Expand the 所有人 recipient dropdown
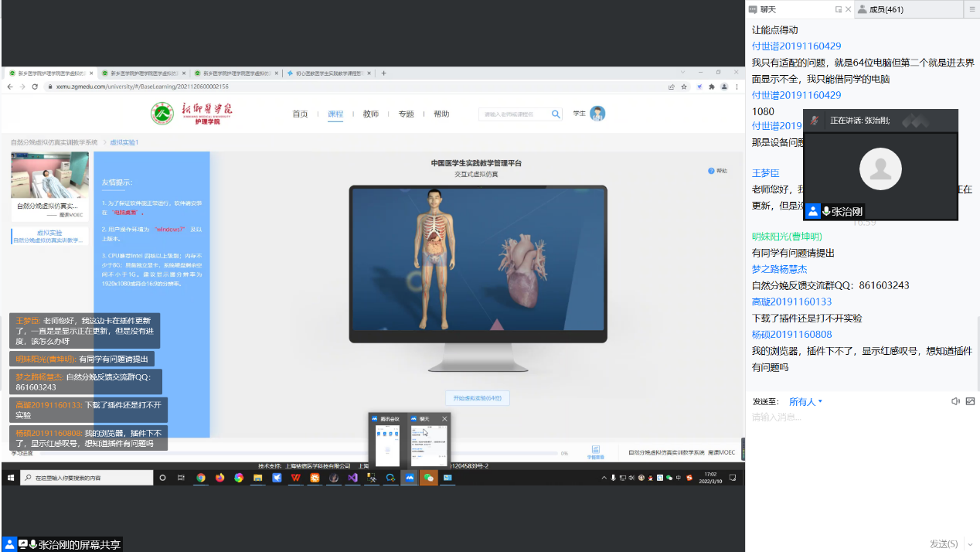This screenshot has width=980, height=552. coord(805,402)
